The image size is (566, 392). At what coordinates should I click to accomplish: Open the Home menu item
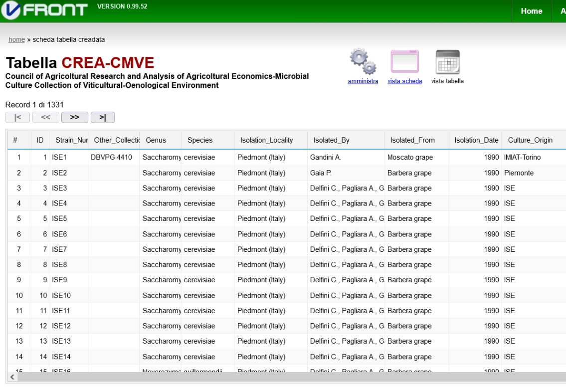coord(532,11)
